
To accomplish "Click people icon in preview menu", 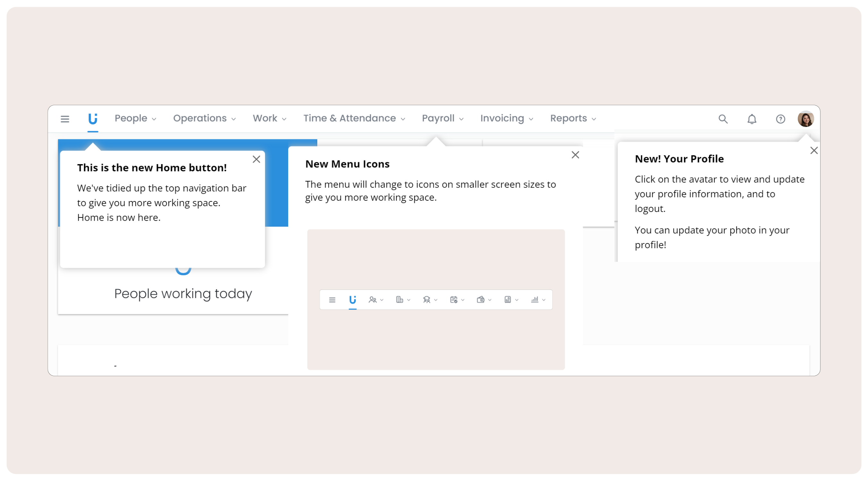I will [372, 300].
